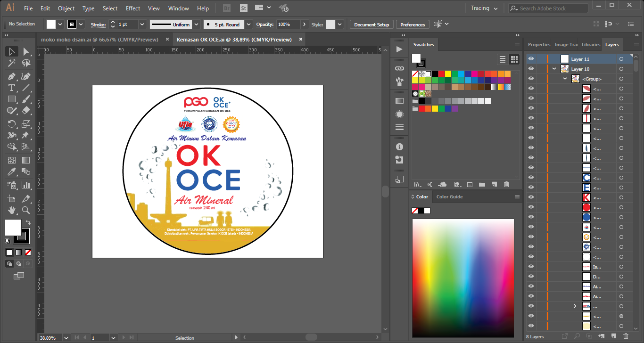Open Swatch Libraries menu icon

click(417, 184)
